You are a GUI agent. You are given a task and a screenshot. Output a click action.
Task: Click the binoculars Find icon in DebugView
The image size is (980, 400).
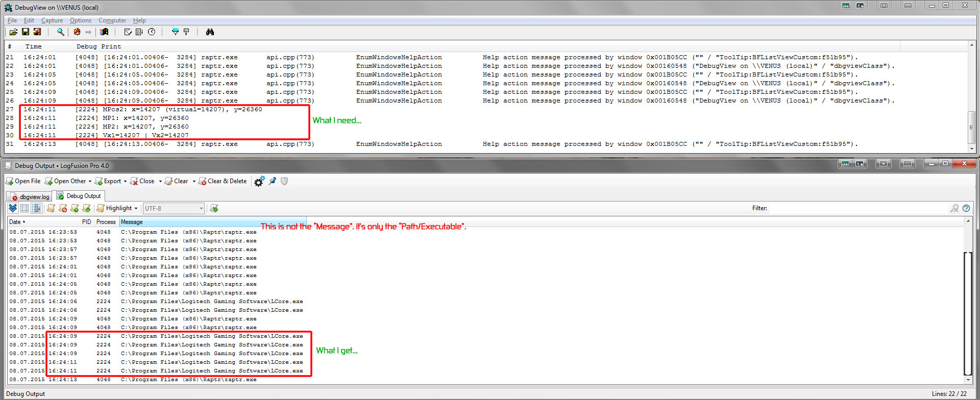pos(210,32)
